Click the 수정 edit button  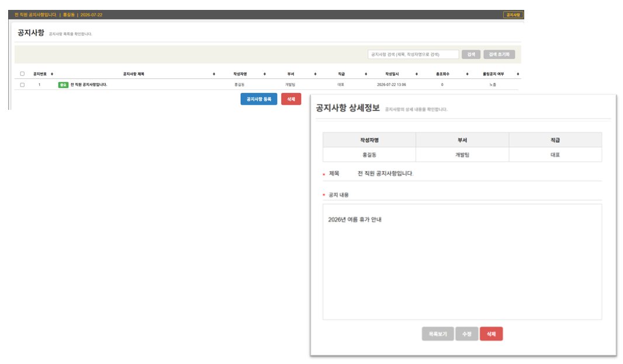tap(467, 334)
